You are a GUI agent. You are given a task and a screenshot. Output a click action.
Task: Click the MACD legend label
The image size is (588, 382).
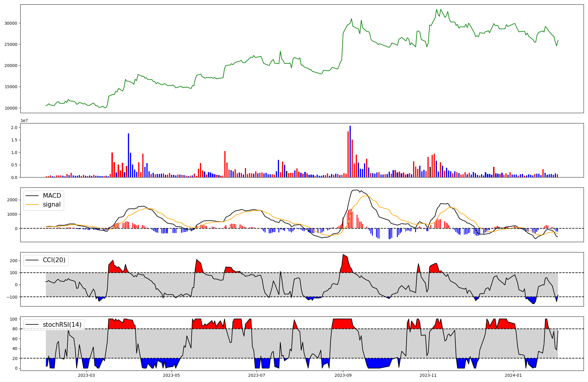pyautogui.click(x=52, y=196)
